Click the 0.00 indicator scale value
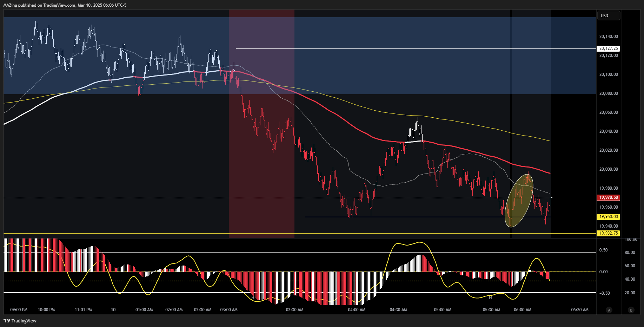644x327 pixels. (x=603, y=272)
